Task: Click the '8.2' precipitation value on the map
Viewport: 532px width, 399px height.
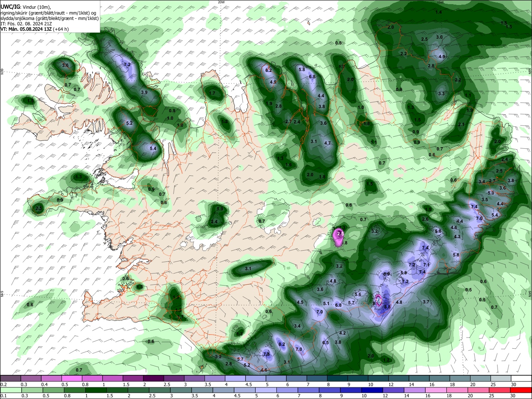Action: tap(282, 344)
